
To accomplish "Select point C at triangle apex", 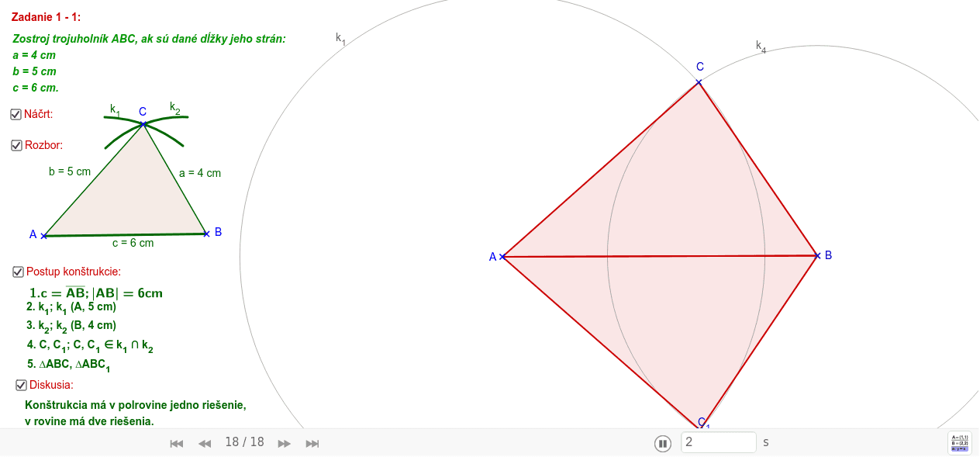I will (x=699, y=81).
